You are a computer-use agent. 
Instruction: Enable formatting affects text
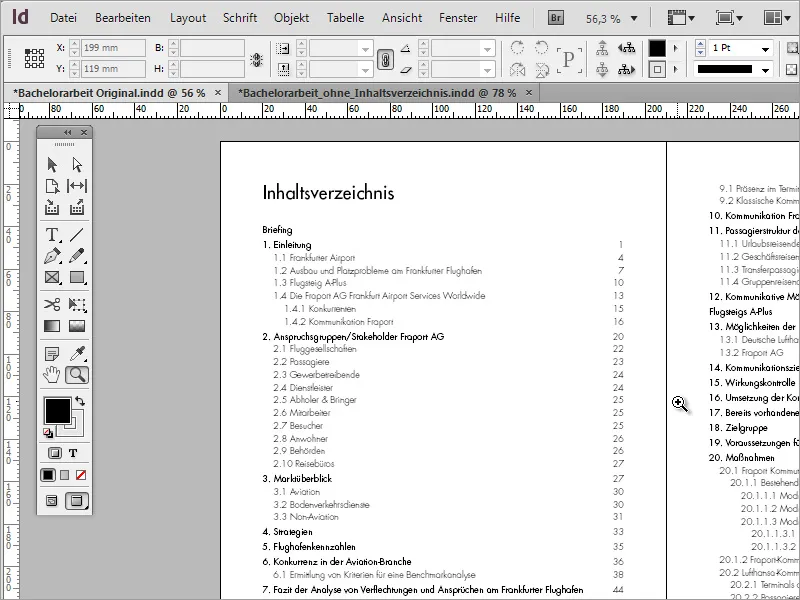point(73,453)
